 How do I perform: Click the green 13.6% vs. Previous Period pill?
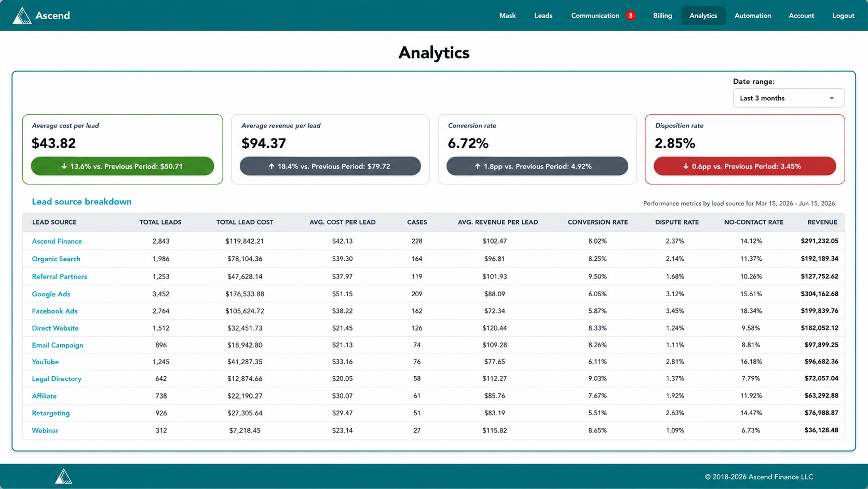pos(123,166)
